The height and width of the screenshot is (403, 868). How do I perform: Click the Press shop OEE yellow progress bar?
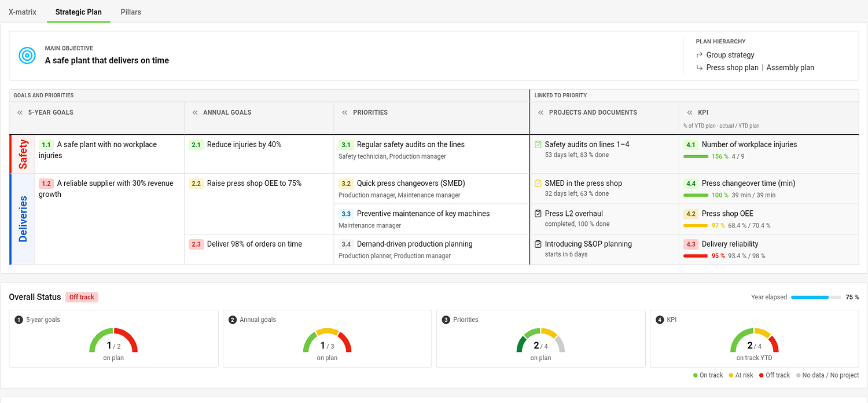click(x=696, y=225)
